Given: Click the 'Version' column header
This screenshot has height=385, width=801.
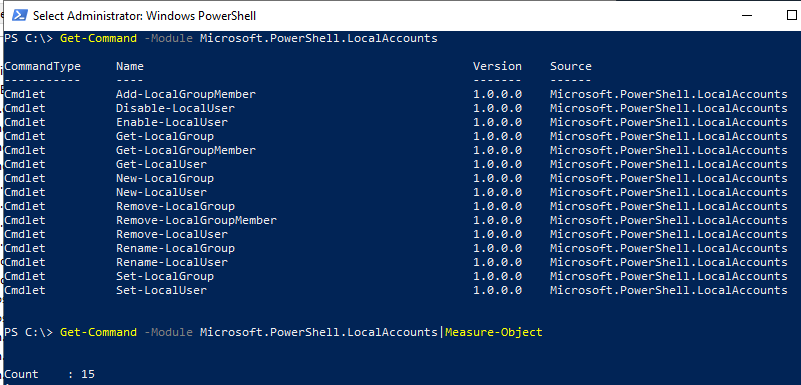Looking at the screenshot, I should pyautogui.click(x=497, y=66).
